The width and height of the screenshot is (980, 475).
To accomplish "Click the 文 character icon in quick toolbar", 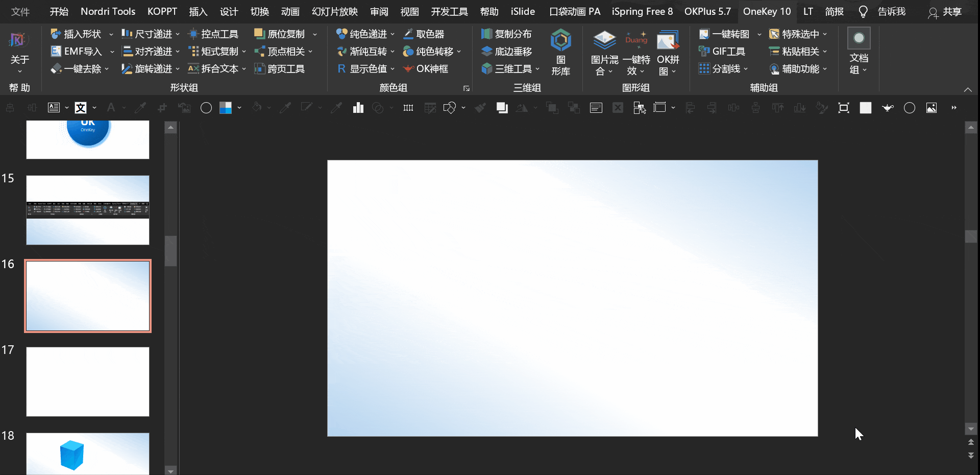I will point(81,108).
